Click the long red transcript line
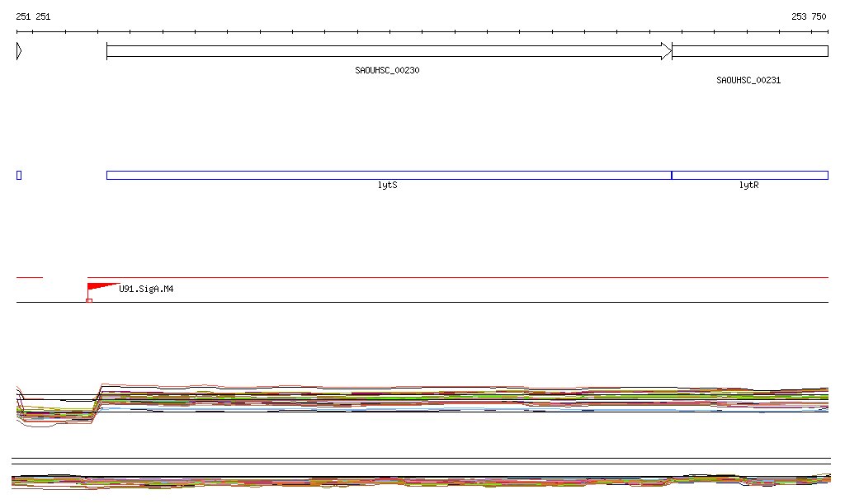Image resolution: width=845 pixels, height=504 pixels. pos(458,278)
